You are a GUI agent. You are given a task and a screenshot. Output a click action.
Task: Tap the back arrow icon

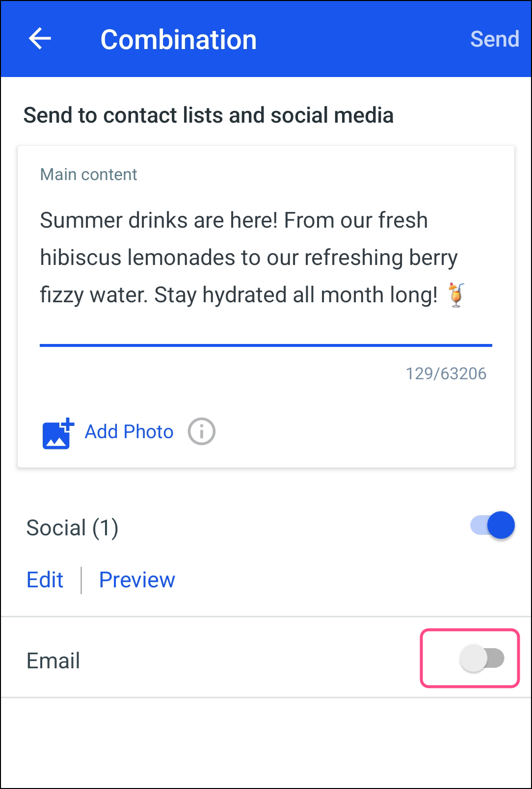tap(40, 39)
